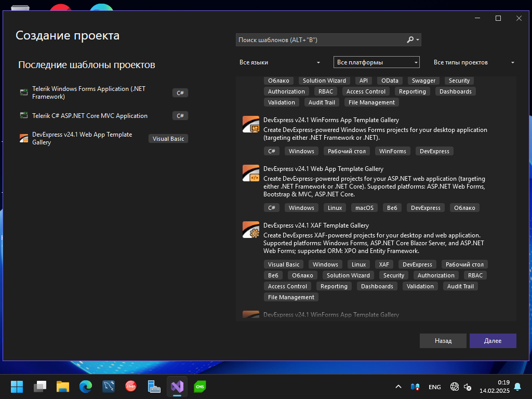532x399 pixels.
Task: Click the 'API' tag
Action: (x=363, y=81)
